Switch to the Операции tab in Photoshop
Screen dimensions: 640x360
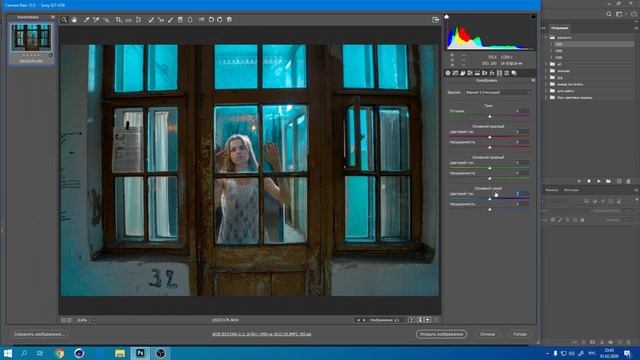(x=559, y=28)
